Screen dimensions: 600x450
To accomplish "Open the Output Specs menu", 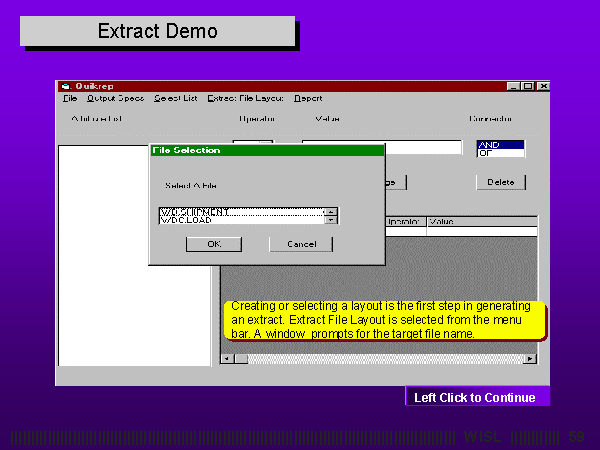I will (x=115, y=98).
